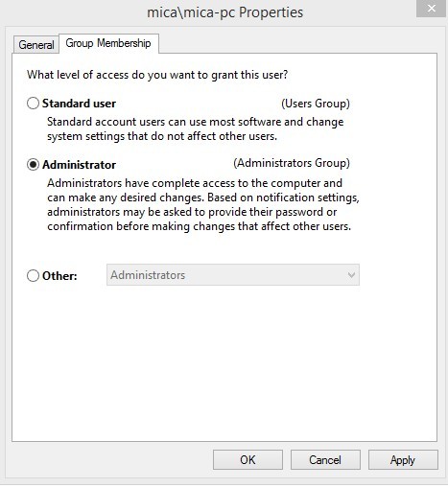The width and height of the screenshot is (448, 488).
Task: Choose the Administrator radio button
Action: pyautogui.click(x=33, y=165)
